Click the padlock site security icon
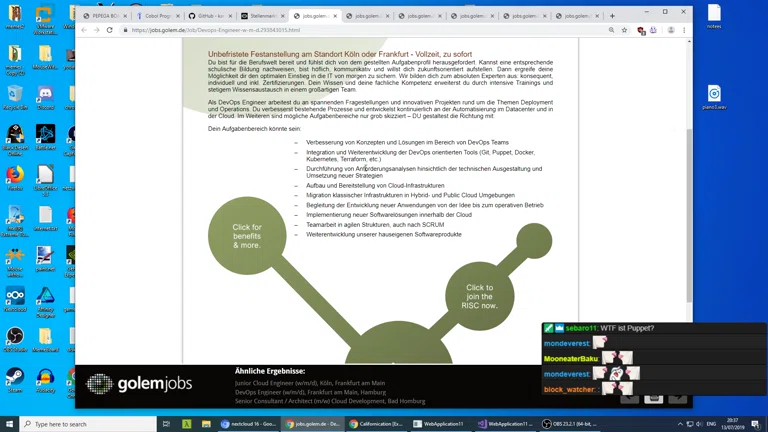Image resolution: width=768 pixels, height=432 pixels. click(x=125, y=30)
